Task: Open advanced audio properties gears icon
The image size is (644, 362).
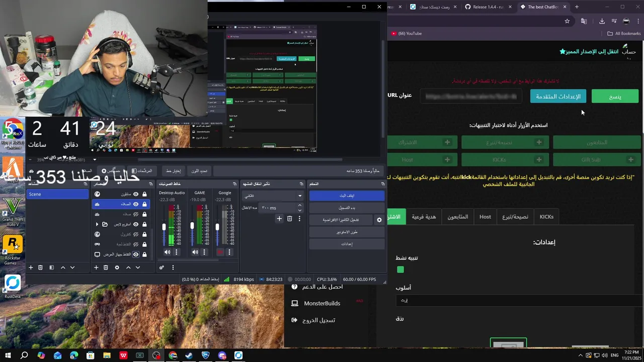Action: click(x=162, y=267)
